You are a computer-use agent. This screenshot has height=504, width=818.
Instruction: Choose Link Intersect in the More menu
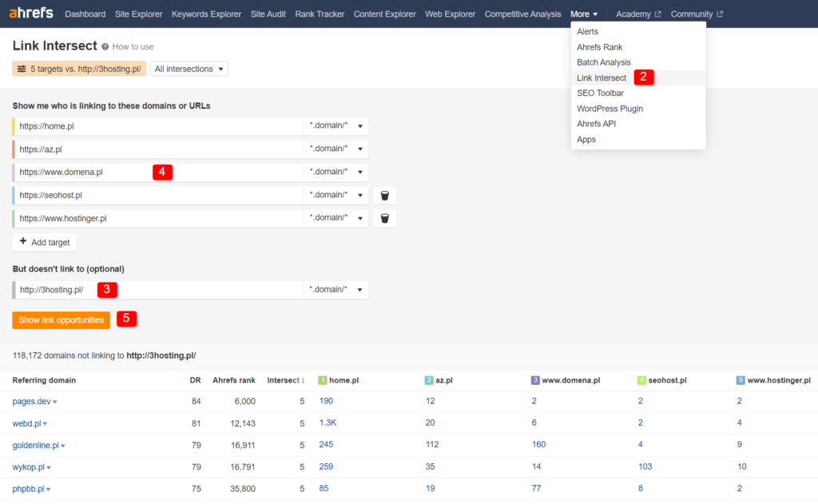602,78
